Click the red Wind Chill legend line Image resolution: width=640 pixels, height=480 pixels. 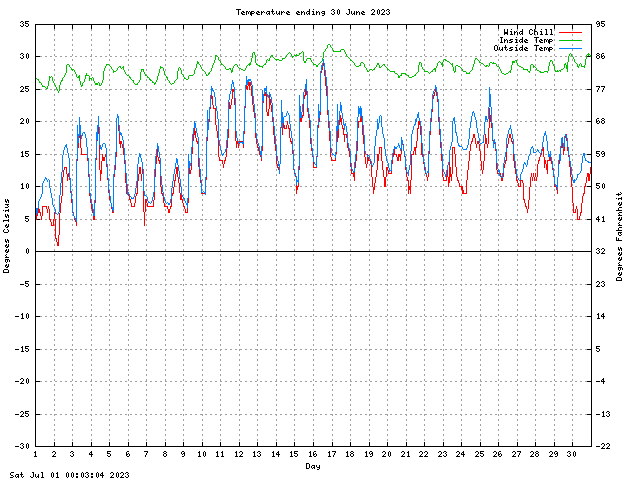570,32
